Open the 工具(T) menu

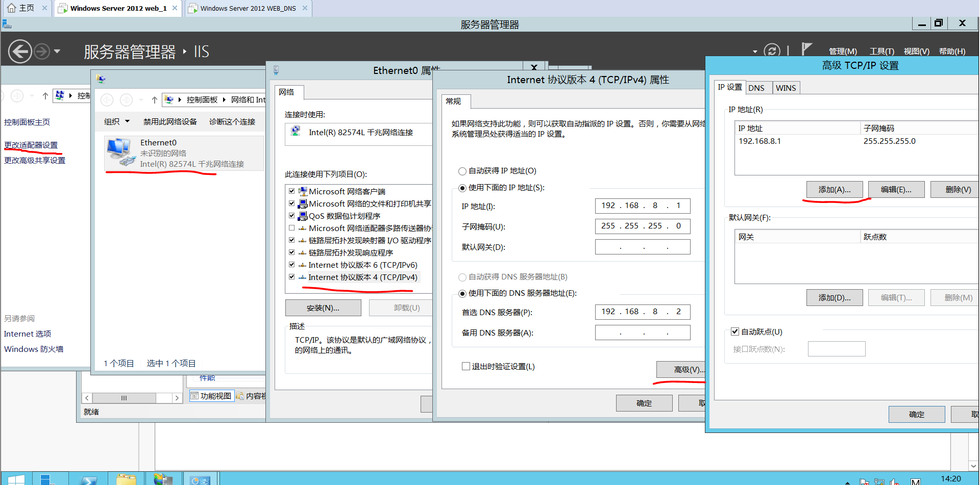click(x=882, y=52)
